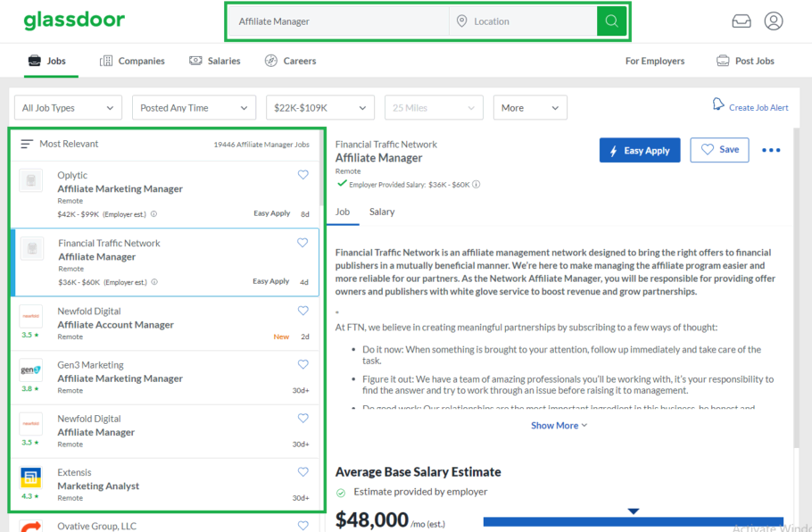The image size is (812, 532).
Task: Click the Affiliate Manager job title input
Action: [339, 21]
